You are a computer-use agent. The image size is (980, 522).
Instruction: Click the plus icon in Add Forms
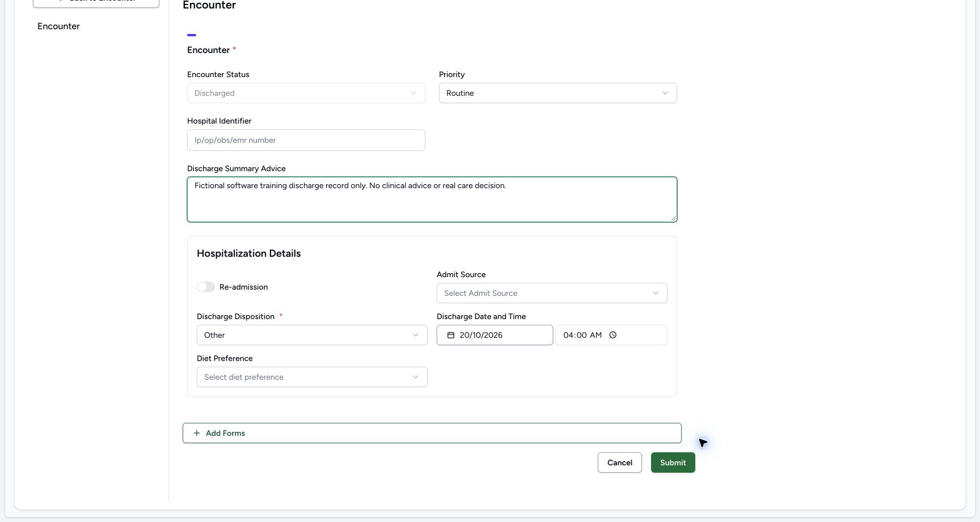197,433
